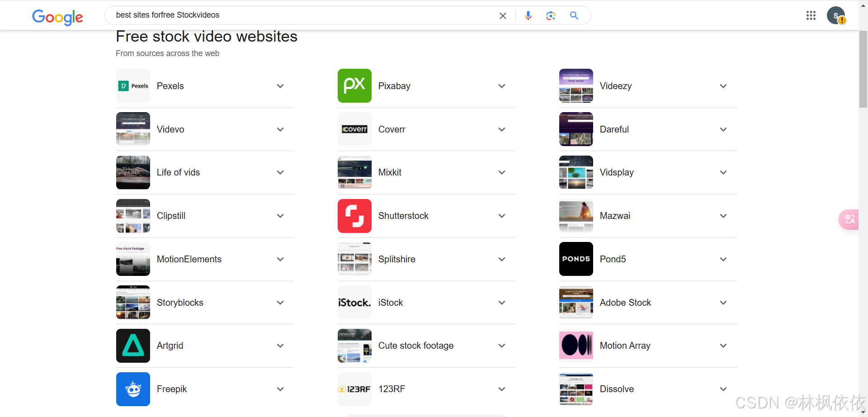
Task: Expand the Shutterstock entry chevron
Action: tap(502, 216)
